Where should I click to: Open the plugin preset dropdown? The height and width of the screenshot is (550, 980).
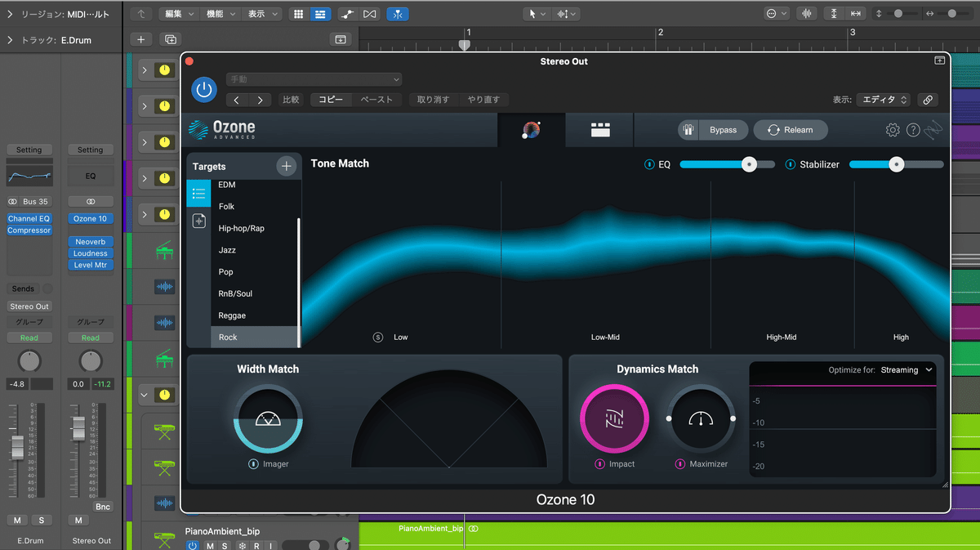314,79
